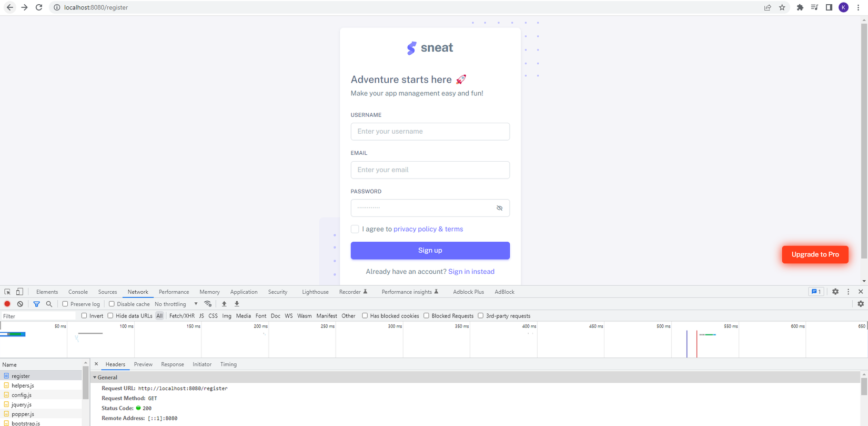The image size is (868, 426).
Task: Tick the Invert filter checkbox
Action: [84, 316]
